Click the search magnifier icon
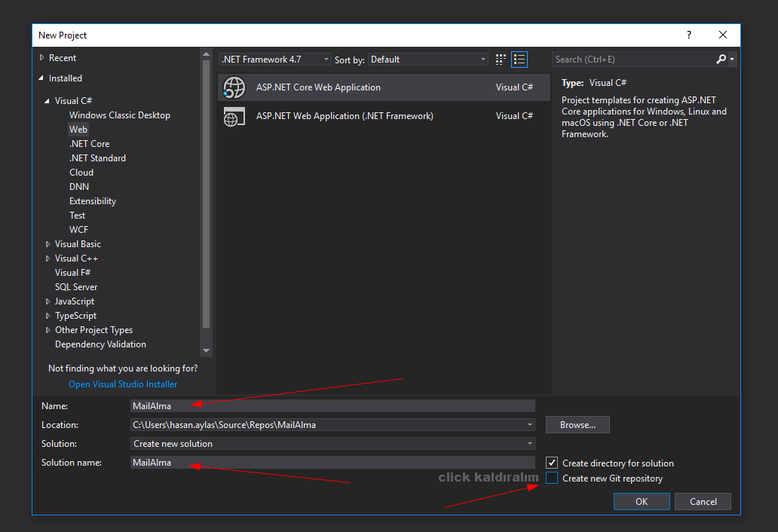The image size is (778, 532). pos(721,59)
